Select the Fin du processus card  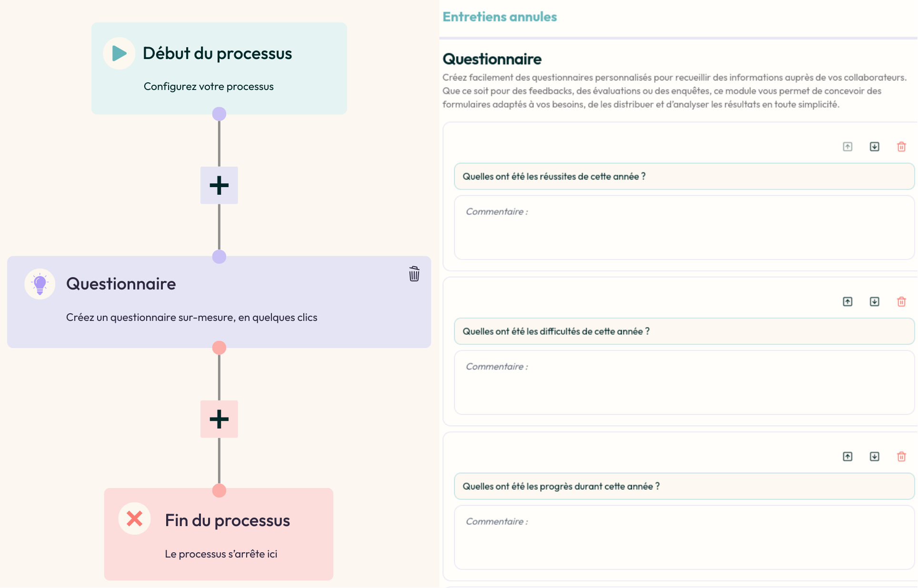coord(219,534)
